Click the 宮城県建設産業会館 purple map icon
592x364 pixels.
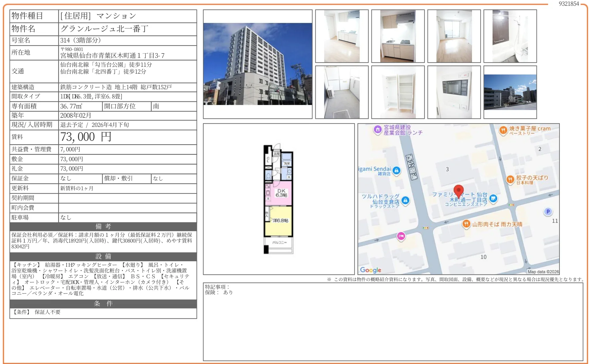(x=377, y=129)
